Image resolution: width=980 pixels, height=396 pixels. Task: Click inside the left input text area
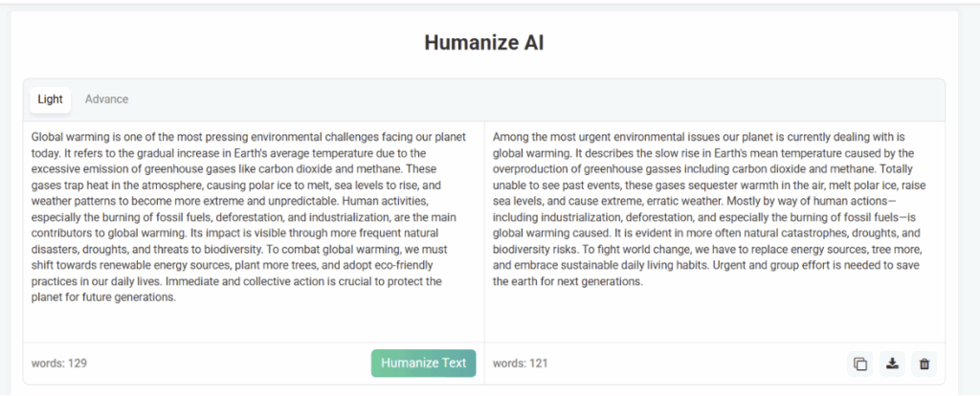(254, 320)
